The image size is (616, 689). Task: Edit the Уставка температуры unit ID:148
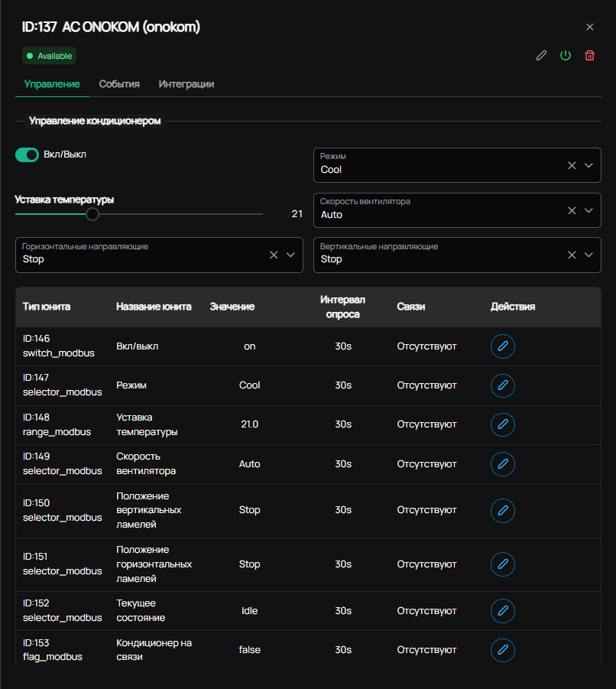(503, 424)
